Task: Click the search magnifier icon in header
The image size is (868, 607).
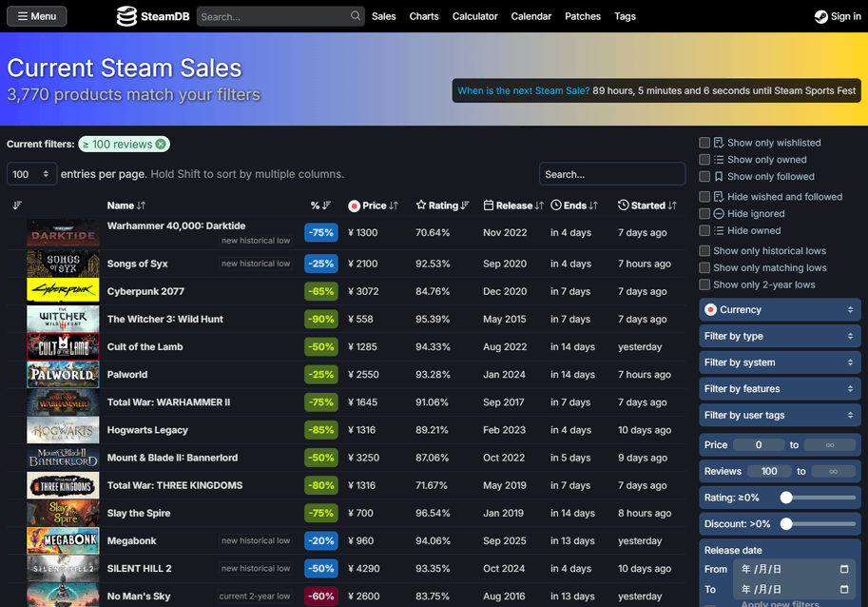Action: coord(356,16)
